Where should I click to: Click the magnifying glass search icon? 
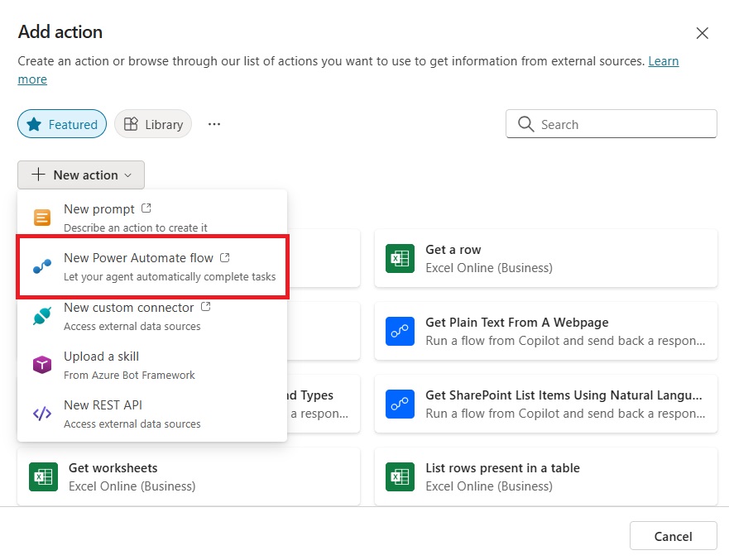pos(525,124)
